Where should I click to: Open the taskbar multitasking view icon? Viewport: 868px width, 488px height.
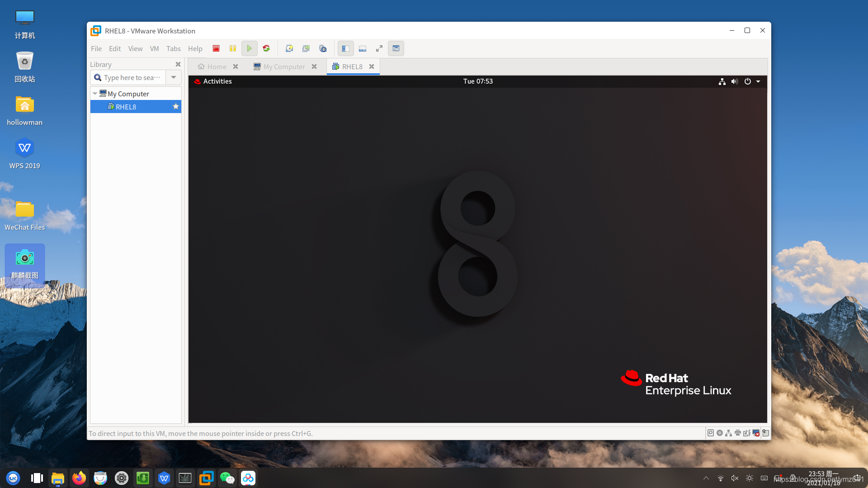37,478
